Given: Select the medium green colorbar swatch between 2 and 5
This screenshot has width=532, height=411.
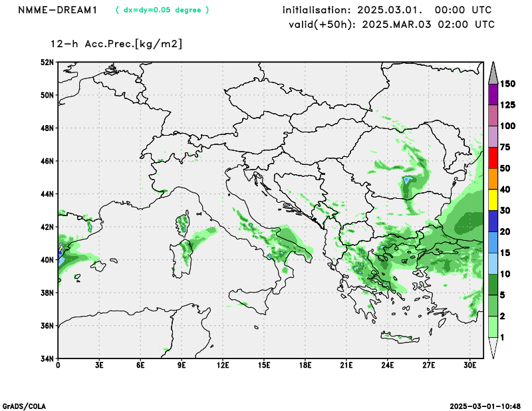Looking at the screenshot, I should coord(493,306).
